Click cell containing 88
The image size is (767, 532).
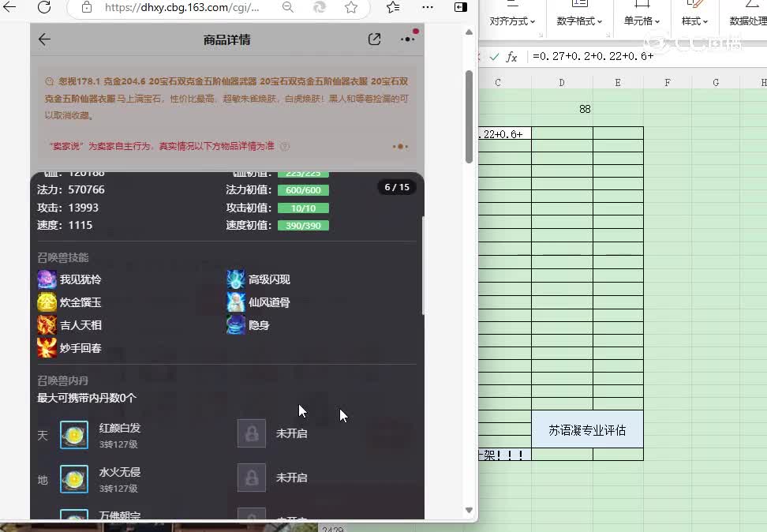(x=562, y=109)
